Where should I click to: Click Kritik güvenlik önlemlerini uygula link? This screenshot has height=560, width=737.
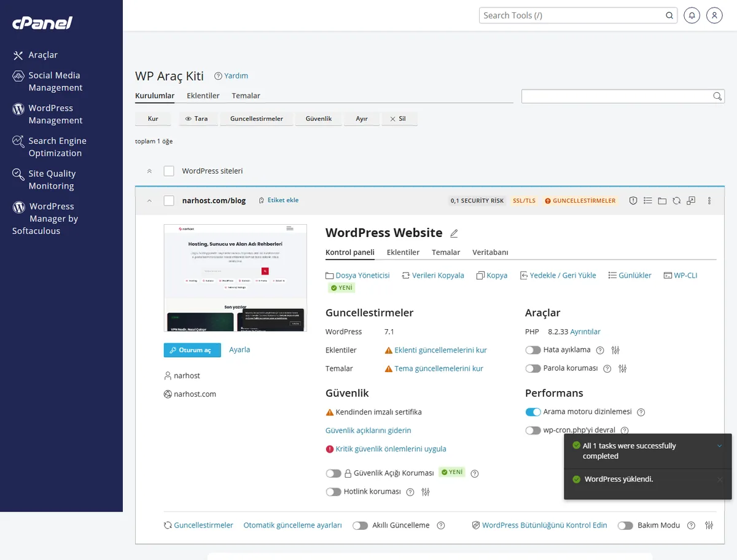(x=391, y=449)
